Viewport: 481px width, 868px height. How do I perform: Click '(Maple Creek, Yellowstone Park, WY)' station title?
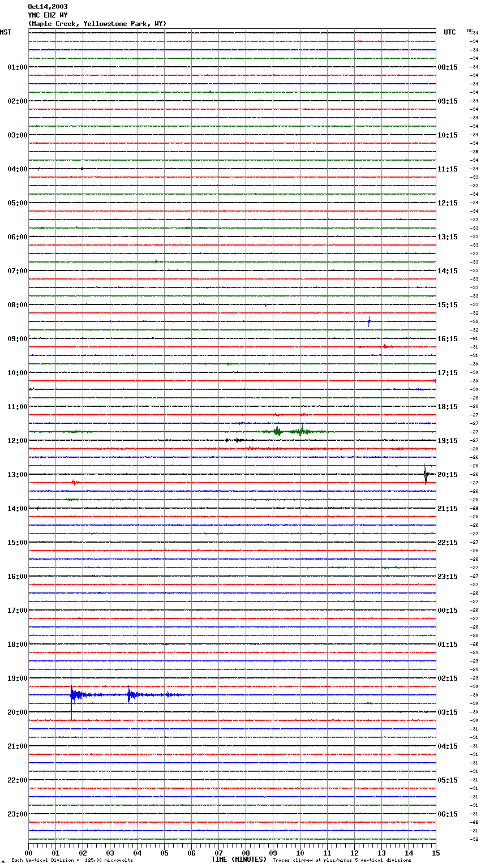[x=97, y=24]
